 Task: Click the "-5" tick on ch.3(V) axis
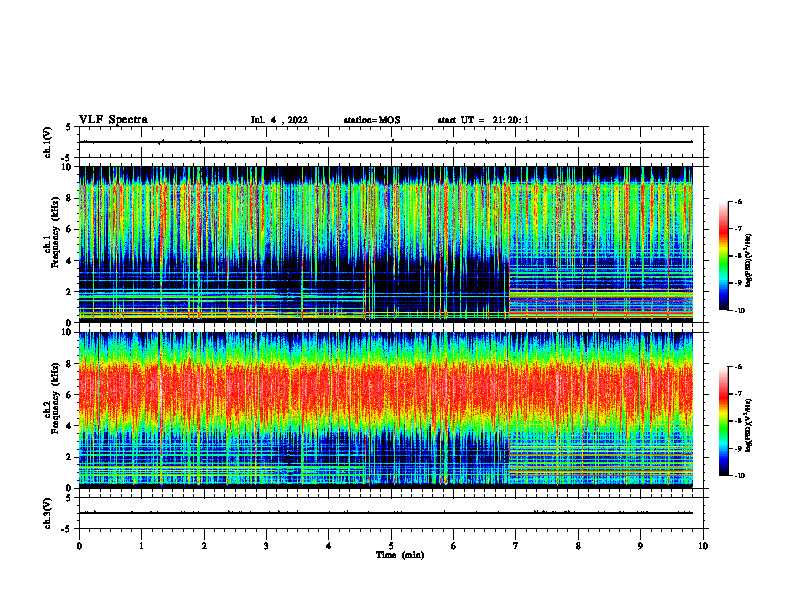[67, 529]
